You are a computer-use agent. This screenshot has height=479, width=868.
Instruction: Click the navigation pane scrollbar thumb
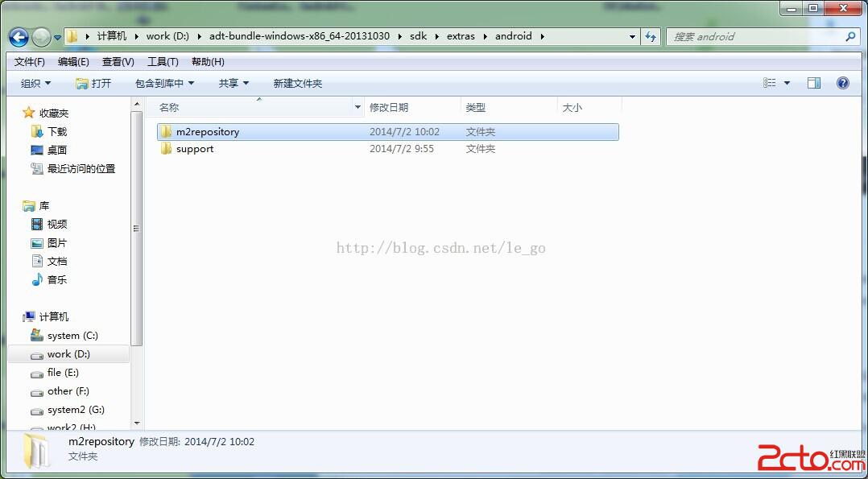(137, 228)
